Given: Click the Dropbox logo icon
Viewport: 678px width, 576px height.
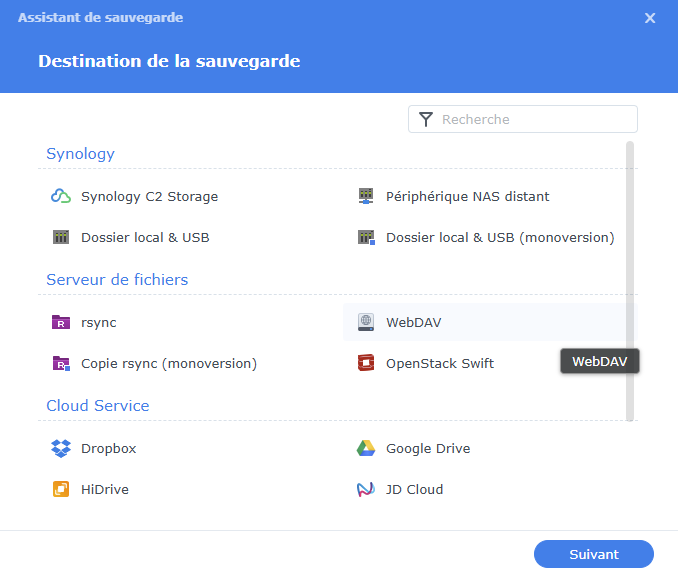Looking at the screenshot, I should pyautogui.click(x=61, y=448).
